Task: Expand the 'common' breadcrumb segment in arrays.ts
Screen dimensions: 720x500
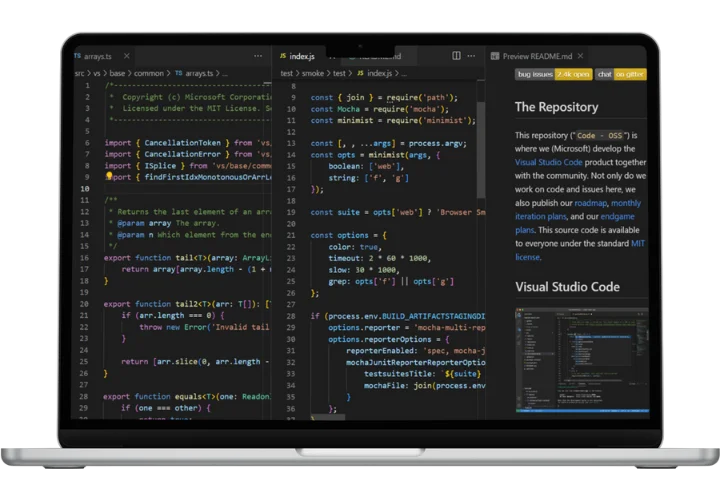Action: coord(151,73)
